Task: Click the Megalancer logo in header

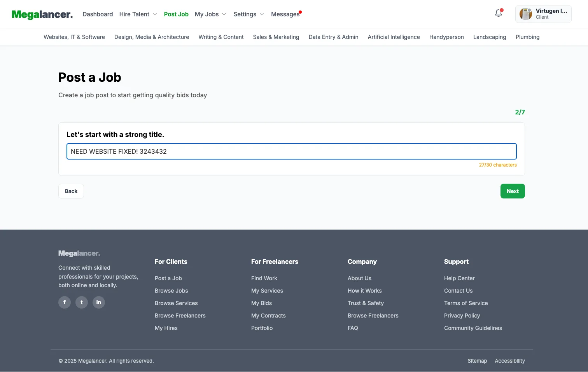Action: [x=42, y=14]
